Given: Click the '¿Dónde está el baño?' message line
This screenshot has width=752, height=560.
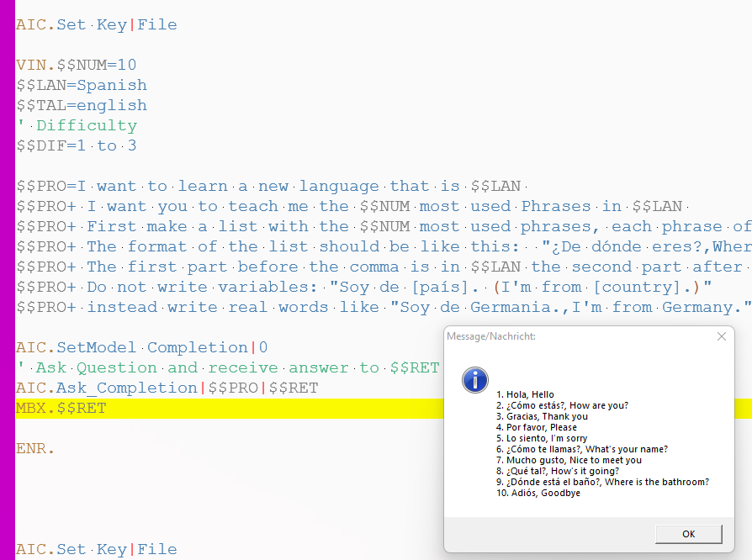Looking at the screenshot, I should (x=602, y=482).
